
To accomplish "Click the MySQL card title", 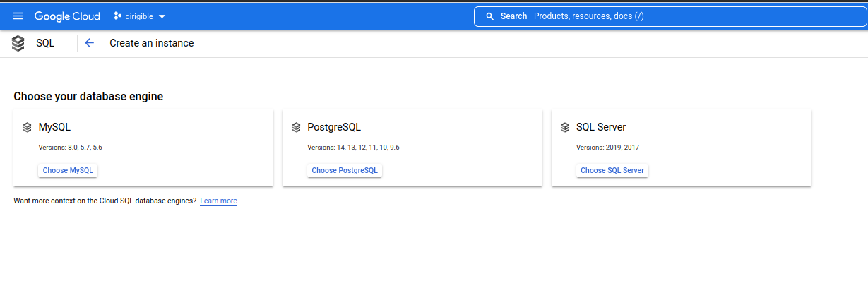I will coord(55,128).
